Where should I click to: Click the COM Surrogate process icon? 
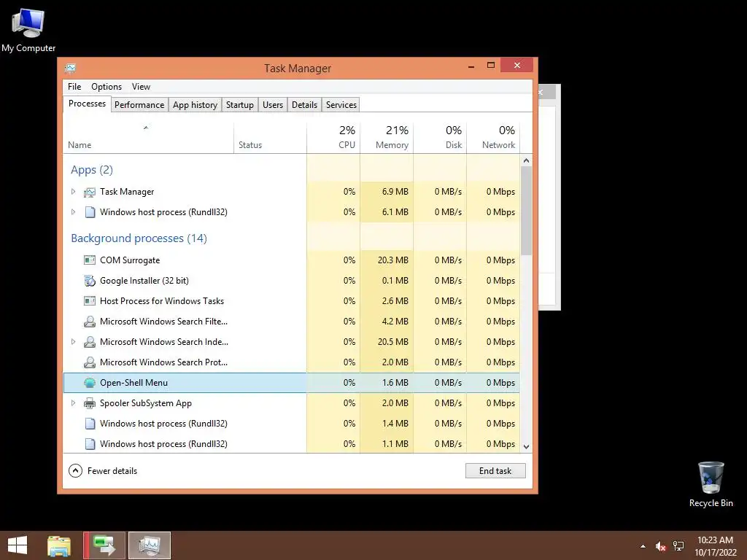point(90,260)
